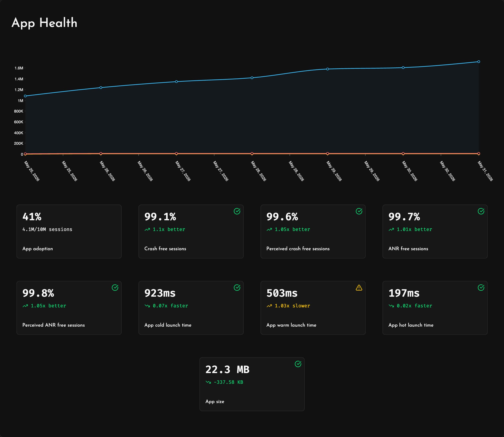
Task: Click the 1.01x better text
Action: click(x=414, y=229)
